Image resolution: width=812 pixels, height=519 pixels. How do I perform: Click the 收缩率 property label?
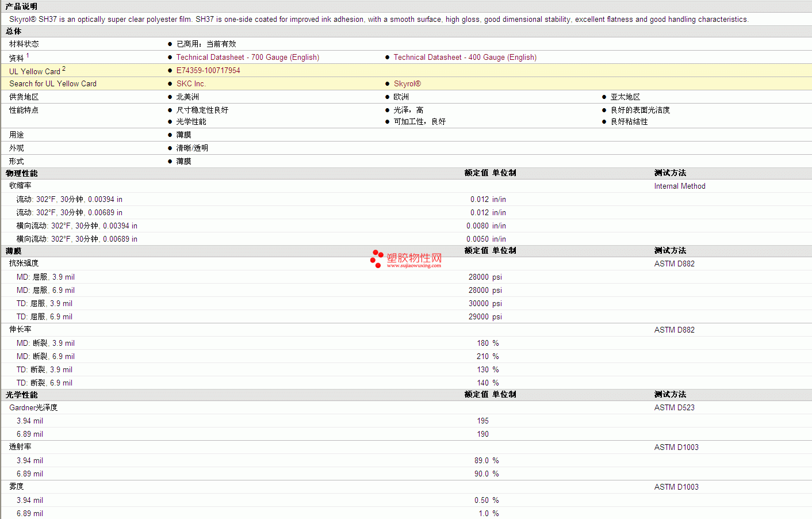tap(20, 185)
